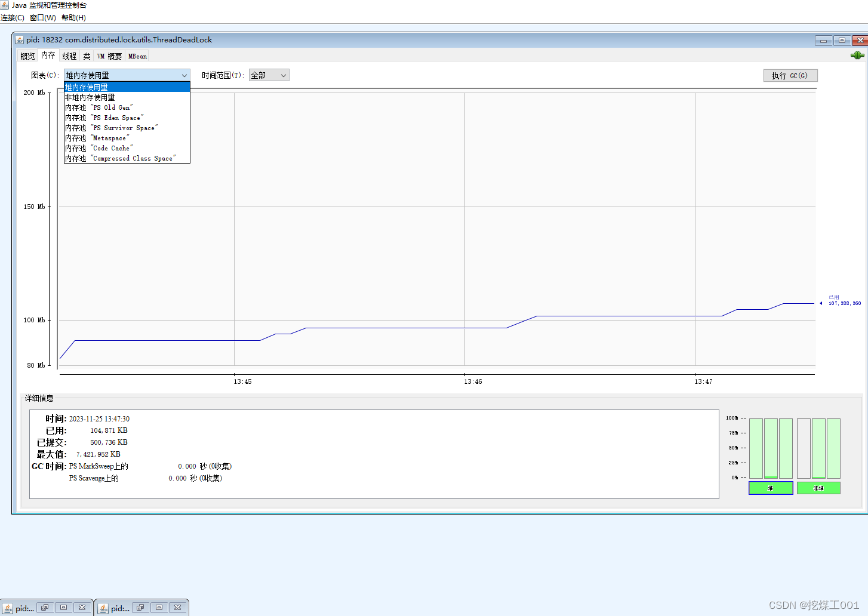Switch to the 类 tab
Screen dimensions: 868x616
[87, 56]
